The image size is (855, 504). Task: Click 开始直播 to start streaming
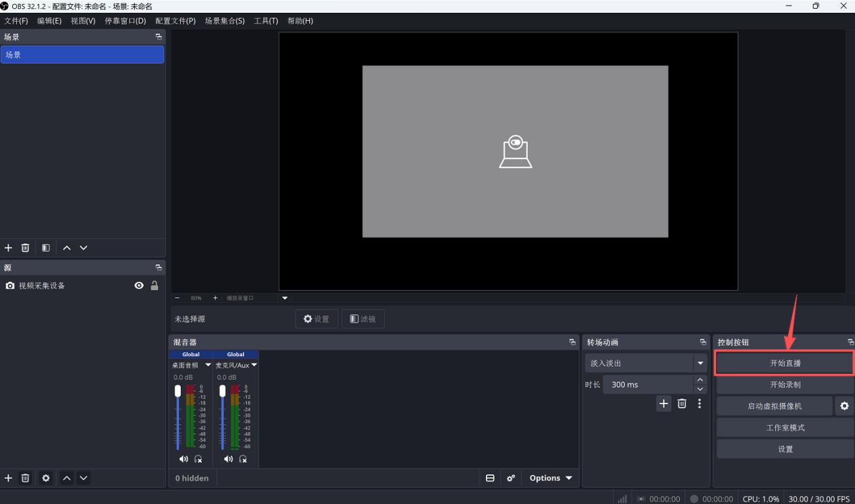point(785,363)
